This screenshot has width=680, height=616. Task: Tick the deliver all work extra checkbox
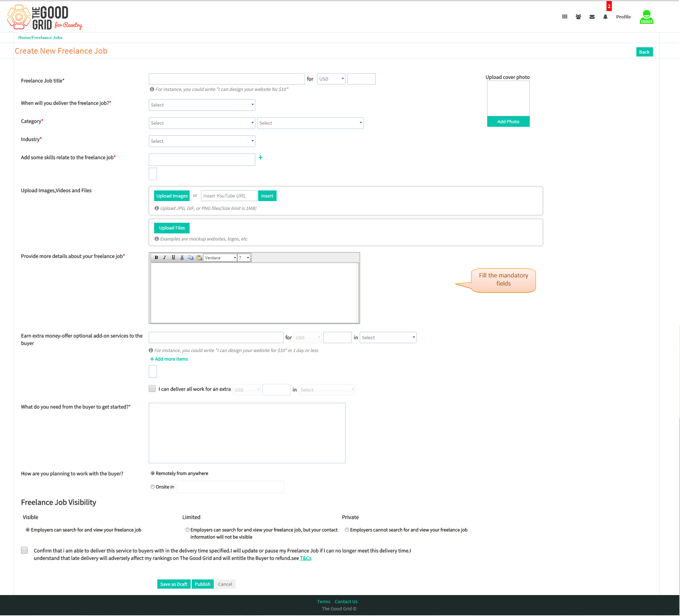(x=152, y=389)
